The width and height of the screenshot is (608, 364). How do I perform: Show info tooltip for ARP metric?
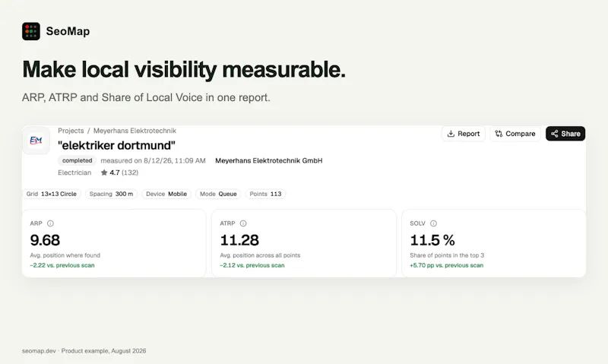point(50,223)
